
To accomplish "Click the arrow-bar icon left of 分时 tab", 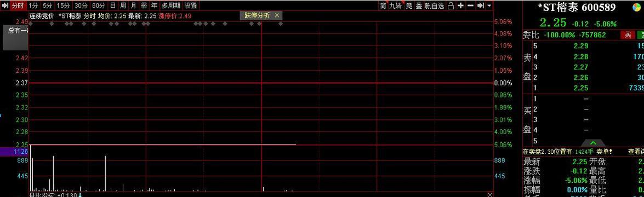I will tap(5, 5).
